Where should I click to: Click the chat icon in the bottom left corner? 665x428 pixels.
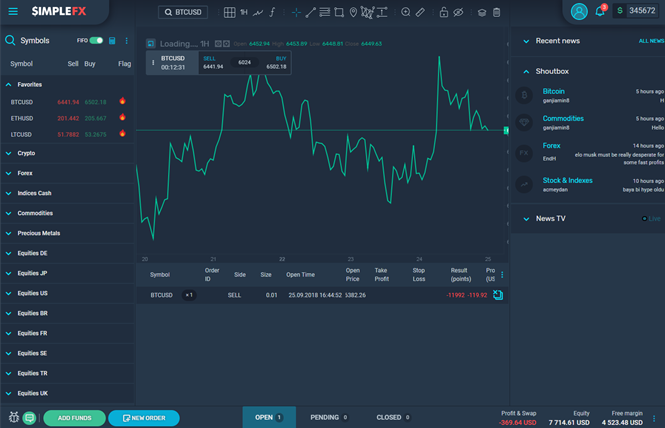coord(29,418)
